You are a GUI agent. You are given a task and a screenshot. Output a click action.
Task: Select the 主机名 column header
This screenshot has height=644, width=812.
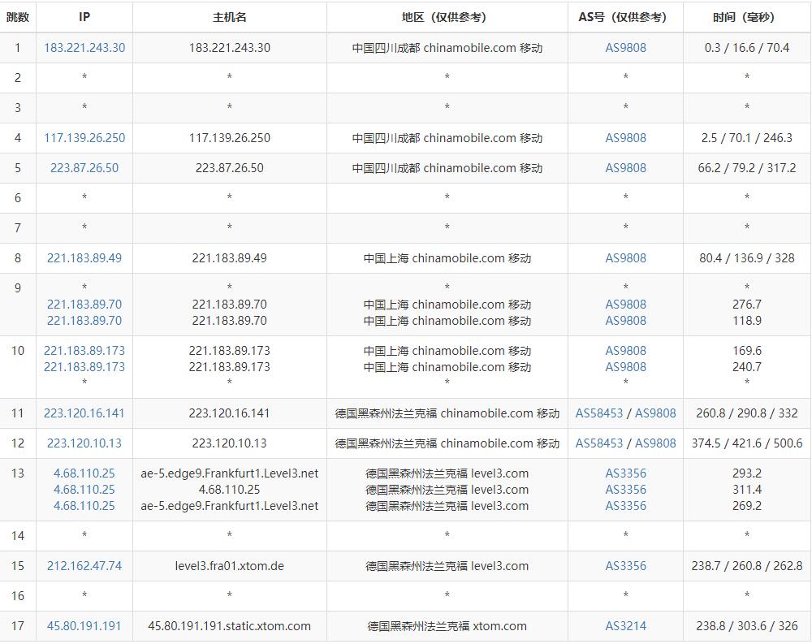coord(230,17)
